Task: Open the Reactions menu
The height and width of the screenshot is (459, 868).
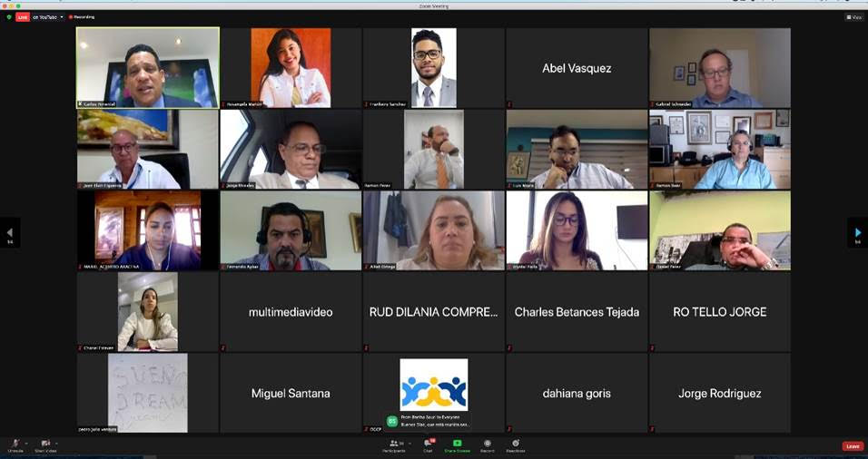Action: (x=516, y=443)
